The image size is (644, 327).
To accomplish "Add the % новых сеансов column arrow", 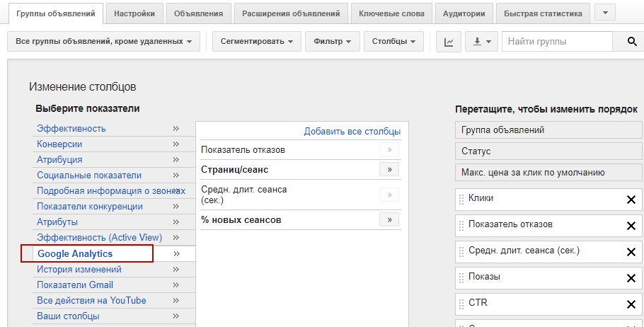I will click(389, 220).
